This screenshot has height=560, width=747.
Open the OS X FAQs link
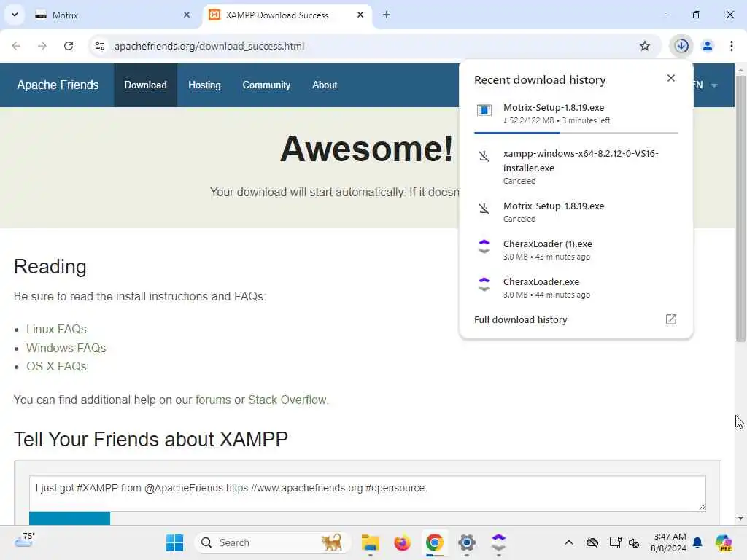click(56, 366)
